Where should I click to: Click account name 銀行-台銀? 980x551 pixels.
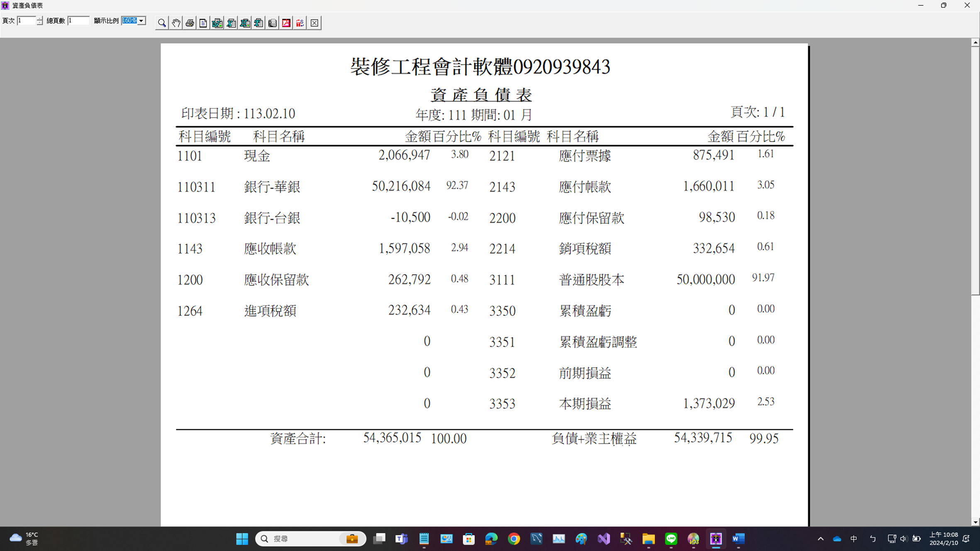tap(272, 218)
